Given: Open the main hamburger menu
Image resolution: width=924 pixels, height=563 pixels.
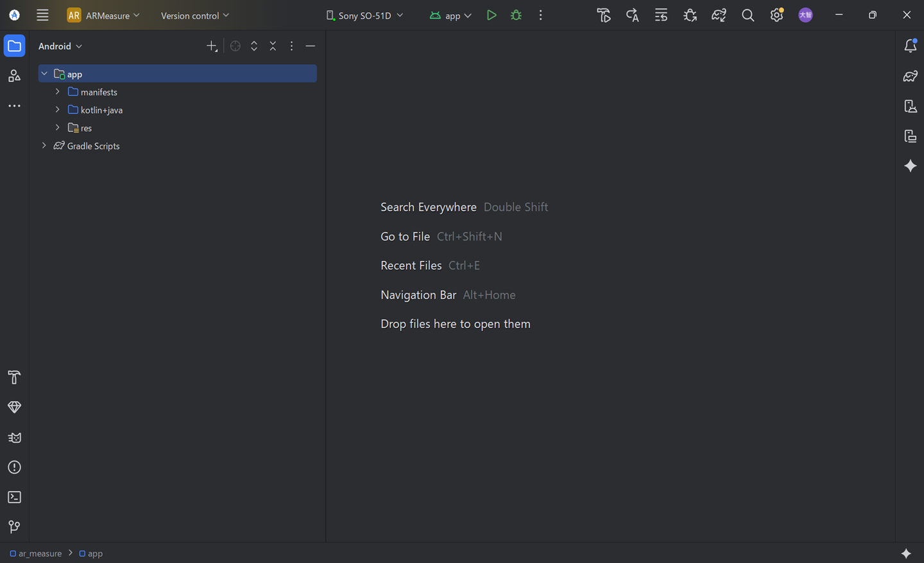Looking at the screenshot, I should point(42,15).
